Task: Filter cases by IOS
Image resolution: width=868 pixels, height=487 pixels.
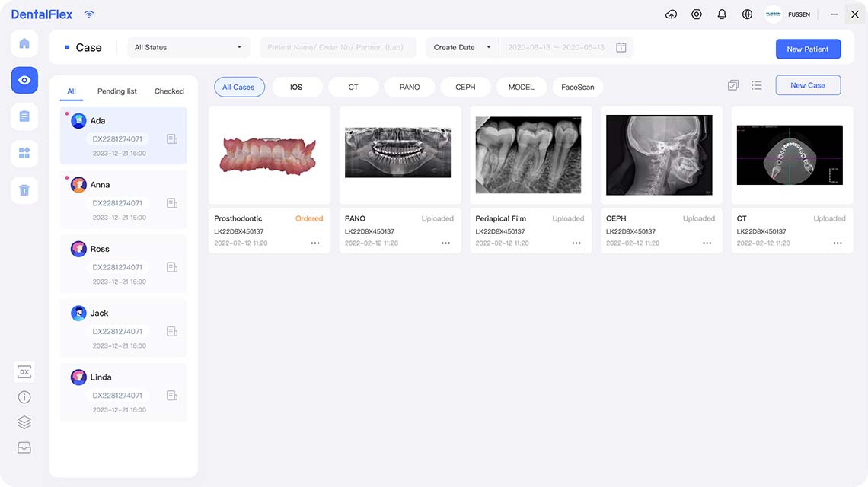Action: pos(296,87)
